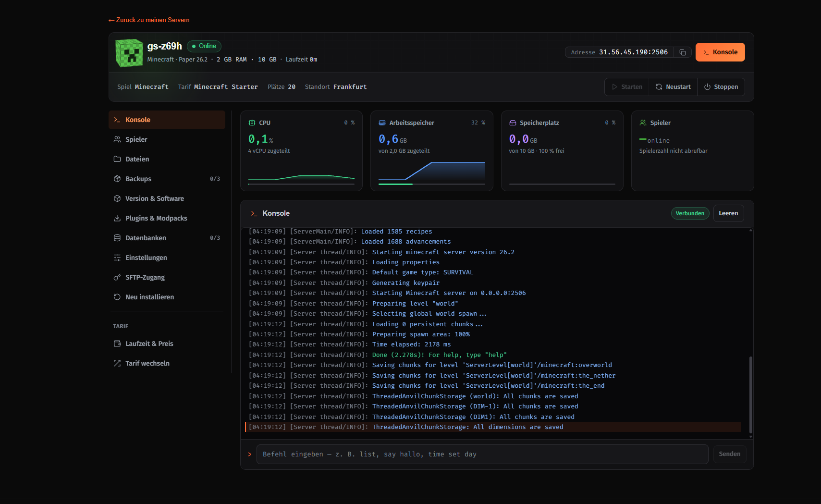Click the address 31.56.45.190:2506
Image resolution: width=821 pixels, height=504 pixels.
click(x=633, y=52)
